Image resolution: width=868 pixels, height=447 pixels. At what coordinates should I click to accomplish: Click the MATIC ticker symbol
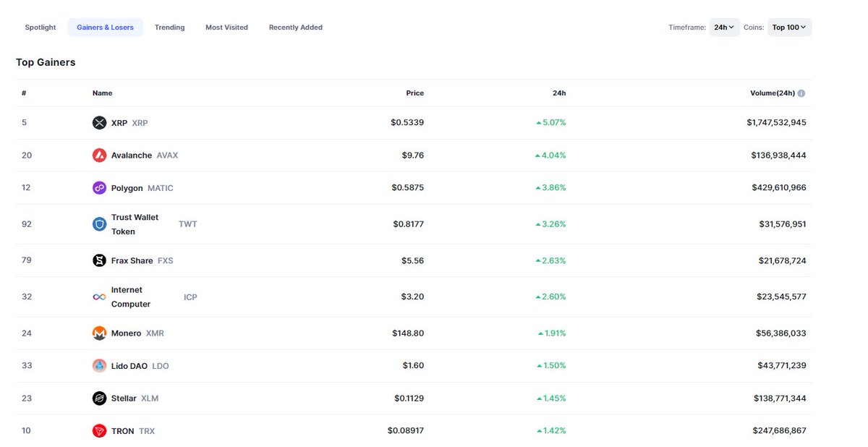(x=161, y=188)
